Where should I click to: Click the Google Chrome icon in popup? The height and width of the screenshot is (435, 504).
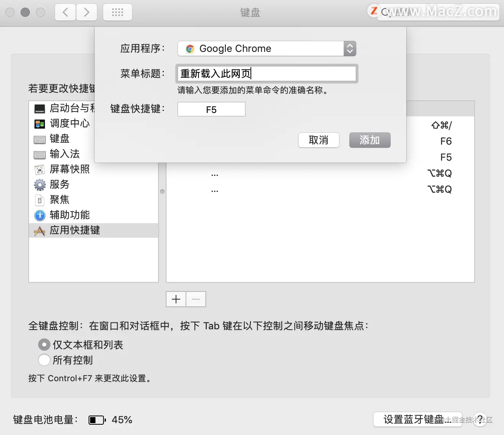point(190,49)
